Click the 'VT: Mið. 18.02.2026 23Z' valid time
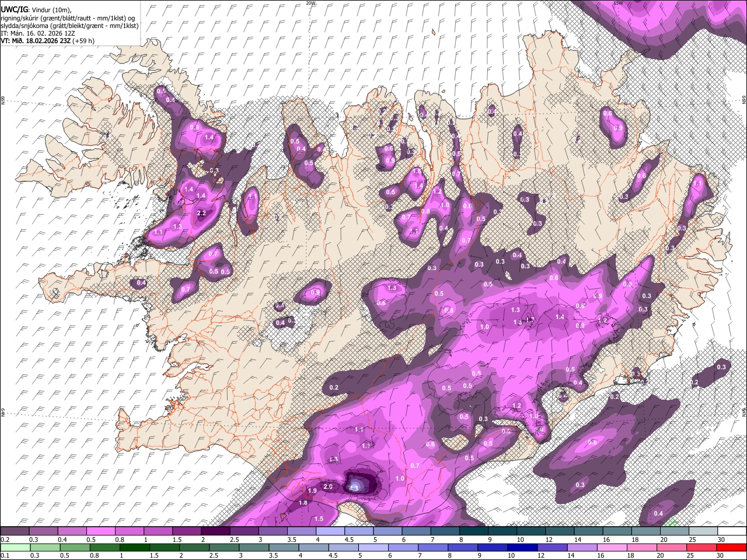Image resolution: width=747 pixels, height=560 pixels. click(36, 41)
